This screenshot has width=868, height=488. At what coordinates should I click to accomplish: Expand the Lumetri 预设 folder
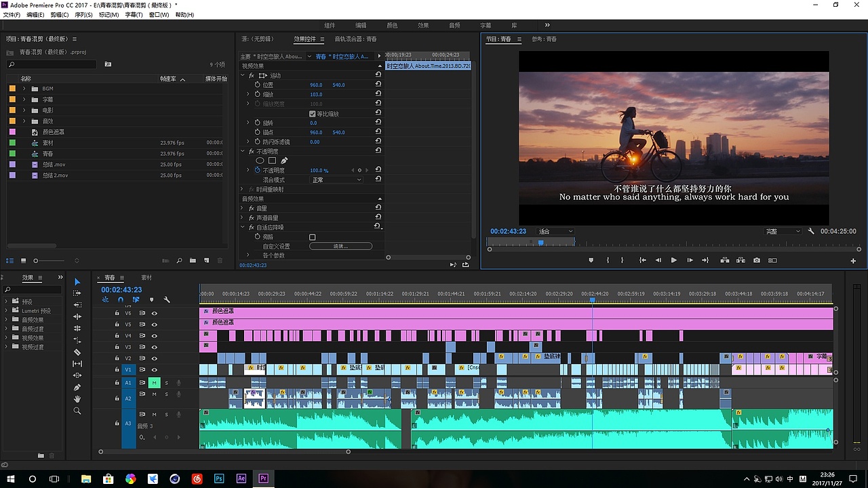(x=7, y=310)
